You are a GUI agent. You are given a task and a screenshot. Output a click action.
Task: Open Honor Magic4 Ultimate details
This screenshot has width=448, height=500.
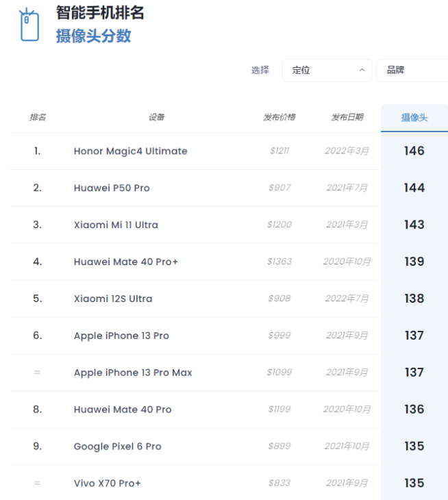click(130, 151)
